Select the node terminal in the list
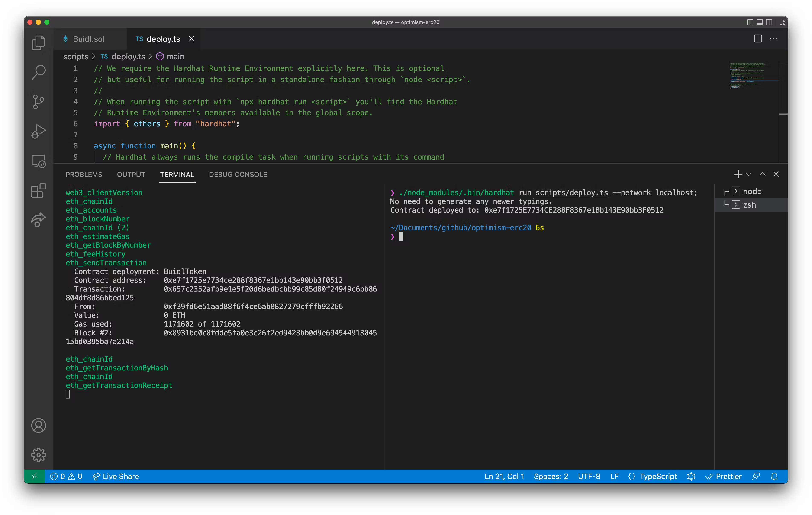Image resolution: width=812 pixels, height=515 pixels. coord(751,191)
